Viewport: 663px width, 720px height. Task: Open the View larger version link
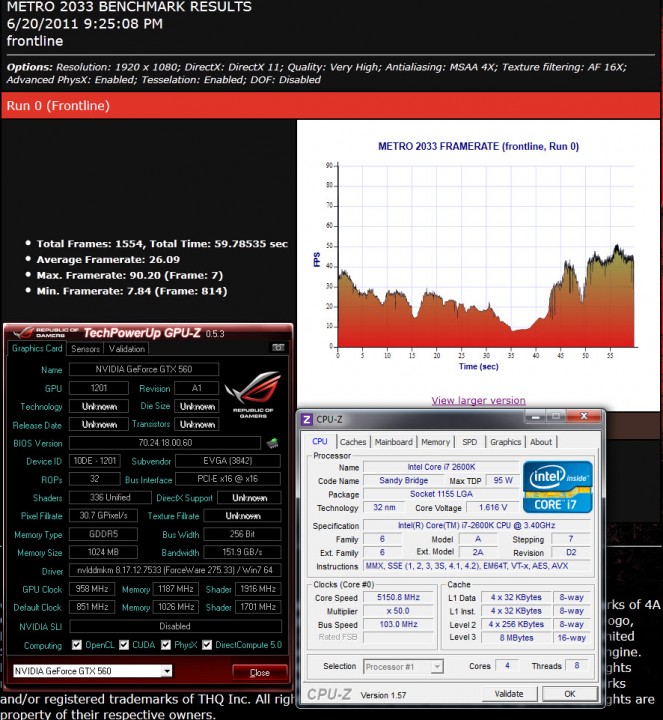[x=478, y=400]
